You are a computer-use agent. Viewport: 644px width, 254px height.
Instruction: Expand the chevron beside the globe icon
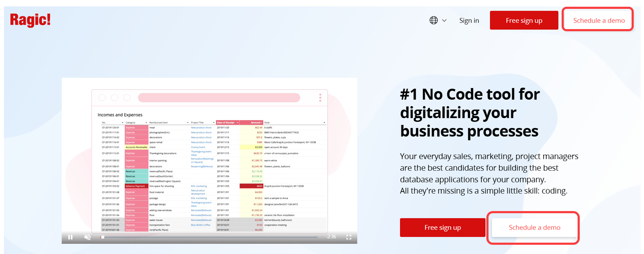444,21
